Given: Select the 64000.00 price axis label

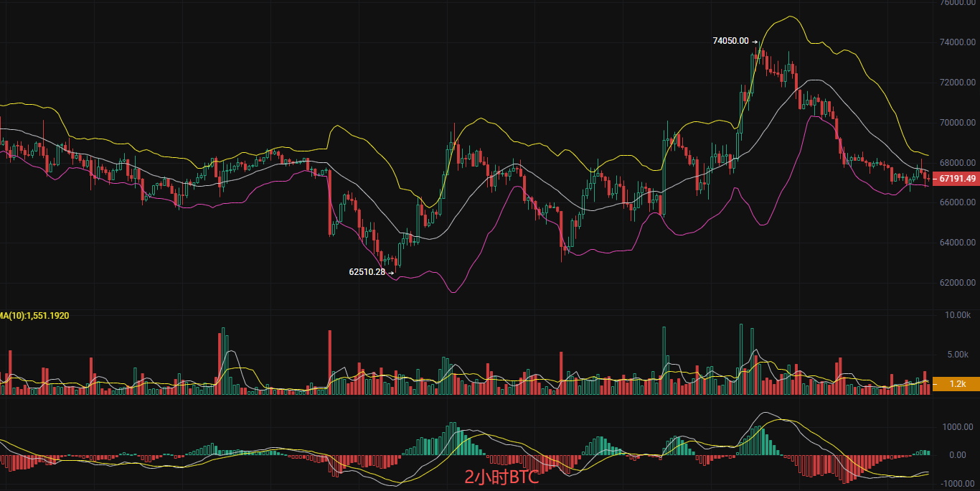Looking at the screenshot, I should pyautogui.click(x=957, y=243).
